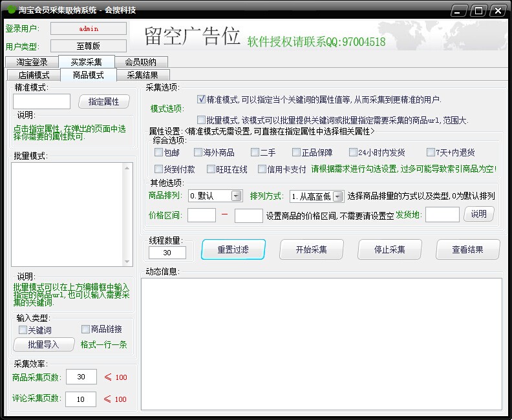
Task: Click the 动态信息 log area
Action: pyautogui.click(x=321, y=344)
